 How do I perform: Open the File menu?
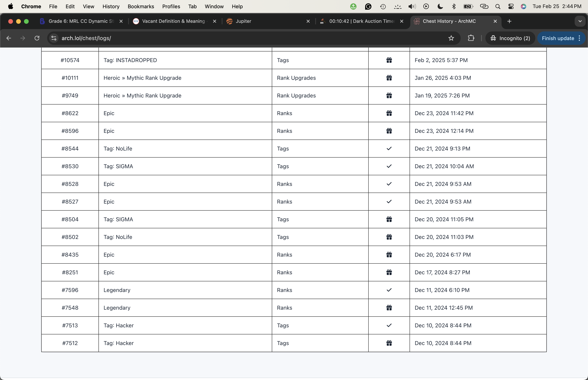coord(53,6)
